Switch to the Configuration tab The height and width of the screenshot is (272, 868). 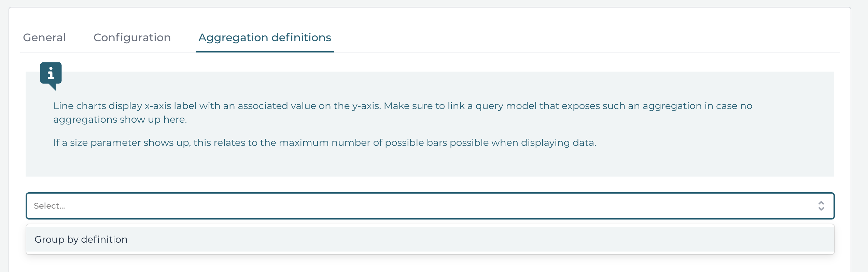tap(132, 37)
